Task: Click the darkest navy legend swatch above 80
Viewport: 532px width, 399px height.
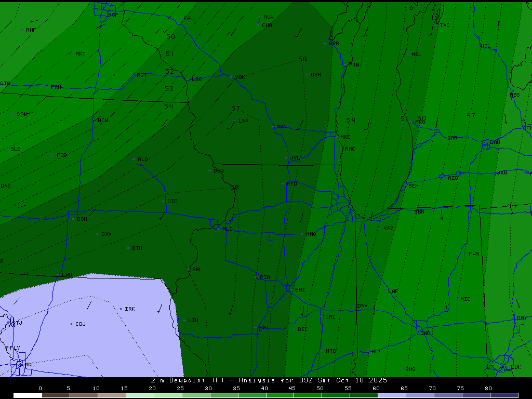Action: click(x=504, y=395)
